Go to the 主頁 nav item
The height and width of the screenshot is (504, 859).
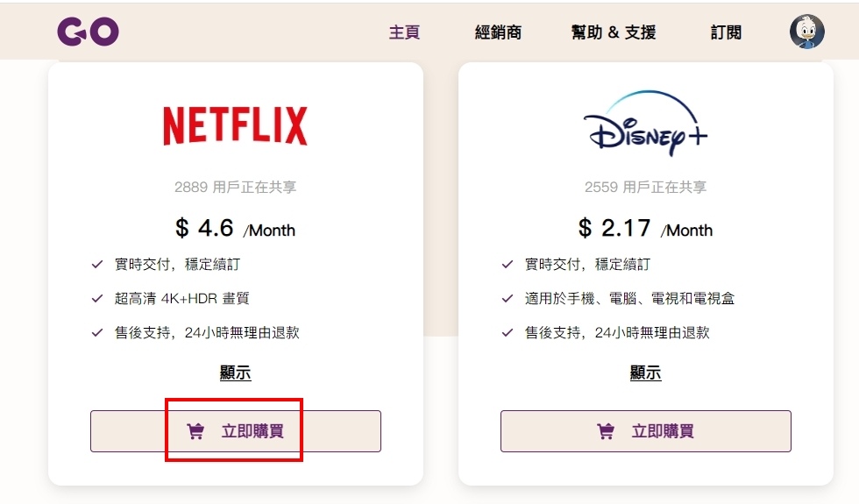coord(404,32)
